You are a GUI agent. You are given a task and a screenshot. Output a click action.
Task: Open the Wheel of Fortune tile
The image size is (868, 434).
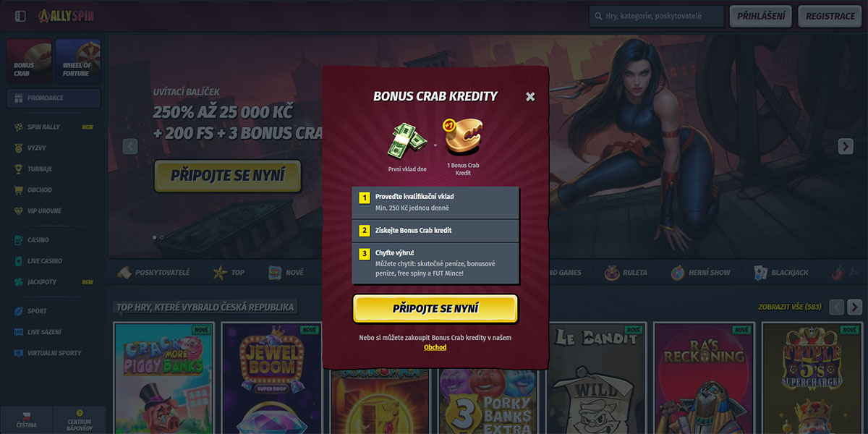78,61
